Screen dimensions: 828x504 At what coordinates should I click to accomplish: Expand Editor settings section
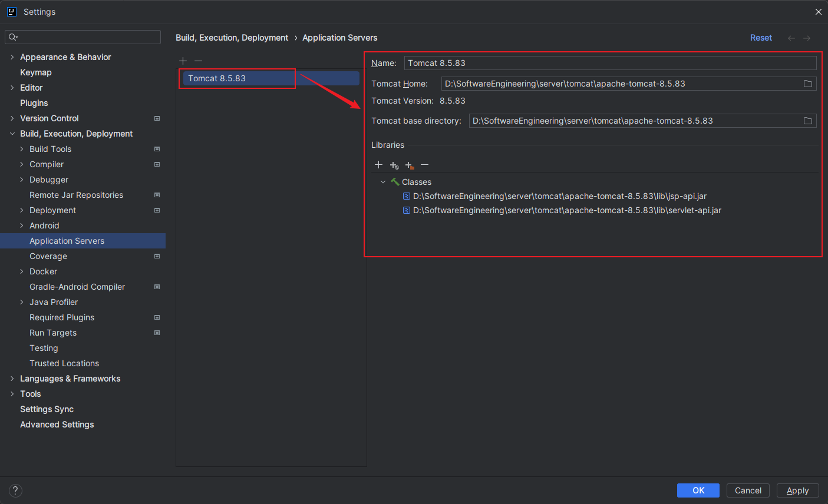[x=12, y=88]
